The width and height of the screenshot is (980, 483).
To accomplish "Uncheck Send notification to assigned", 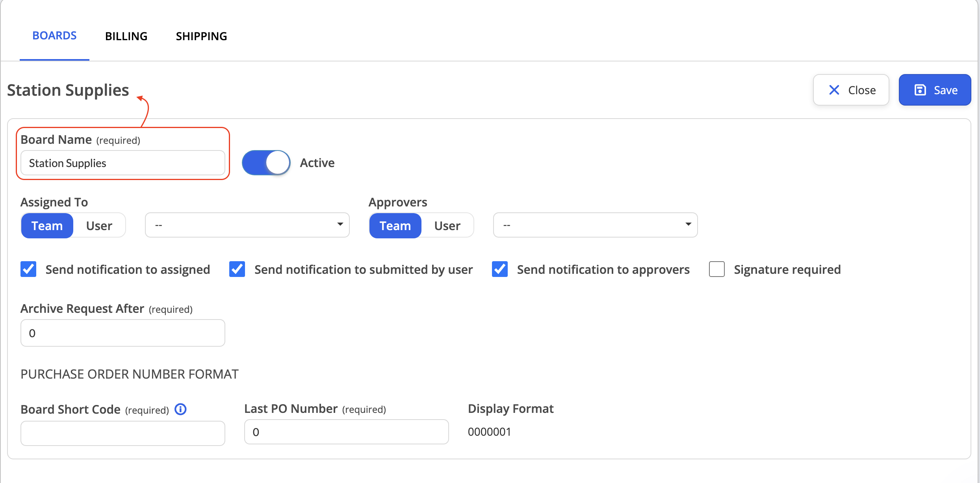I will pos(28,269).
